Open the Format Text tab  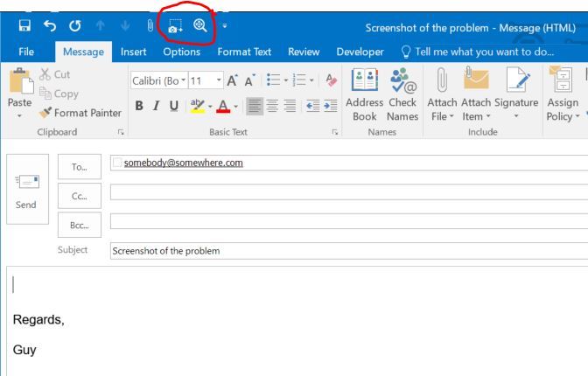244,52
